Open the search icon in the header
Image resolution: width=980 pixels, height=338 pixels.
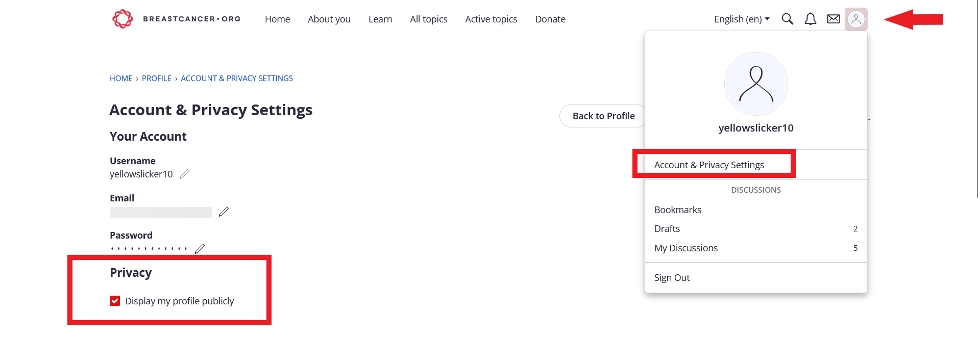(x=787, y=19)
